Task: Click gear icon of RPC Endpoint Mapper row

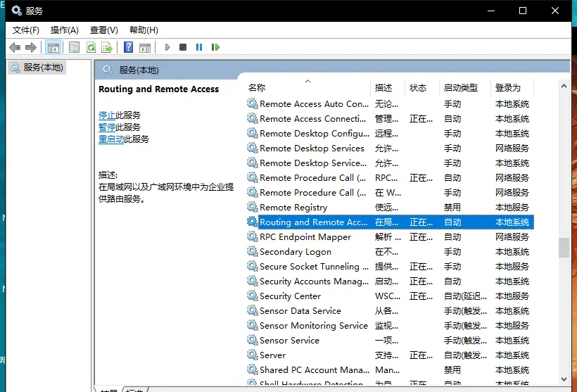Action: pos(252,236)
